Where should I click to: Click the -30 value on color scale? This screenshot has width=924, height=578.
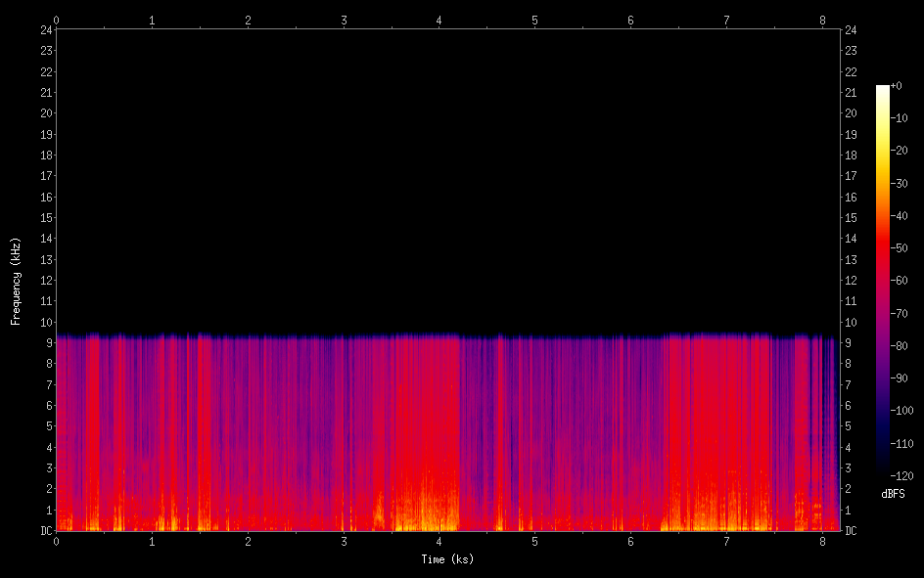[901, 184]
